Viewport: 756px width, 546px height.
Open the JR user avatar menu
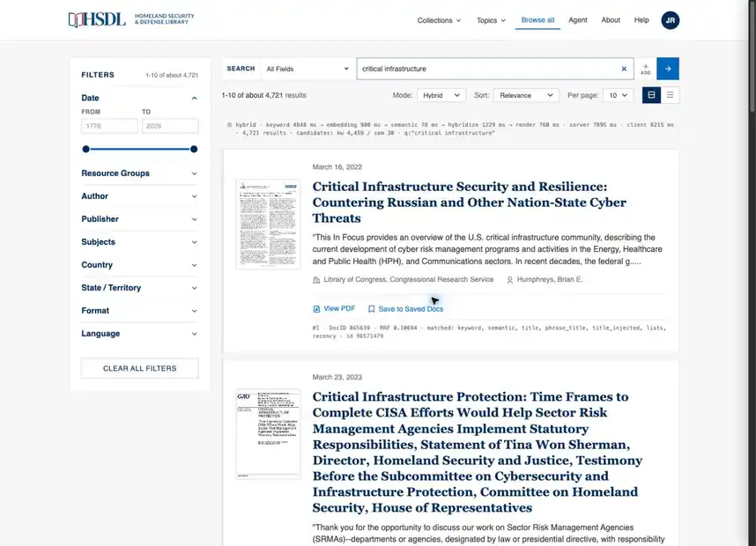(x=670, y=20)
